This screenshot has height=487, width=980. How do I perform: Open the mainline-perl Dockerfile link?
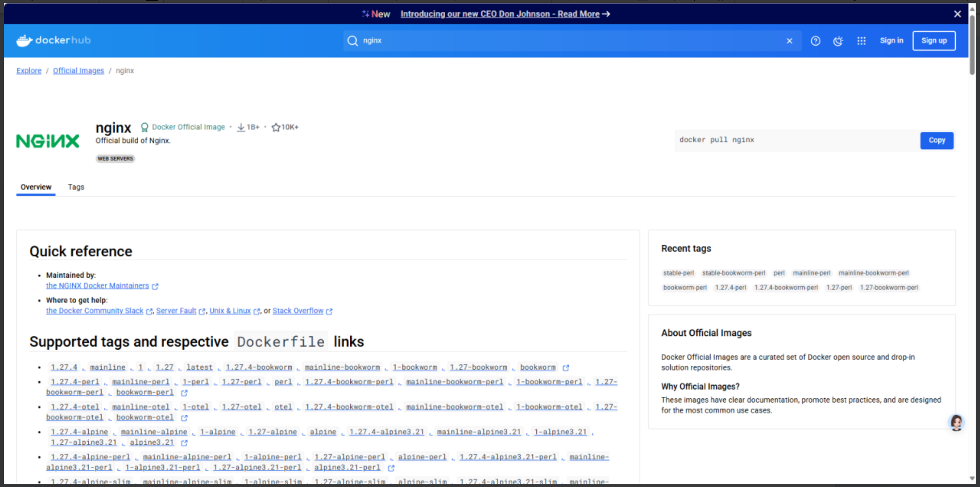coord(141,382)
